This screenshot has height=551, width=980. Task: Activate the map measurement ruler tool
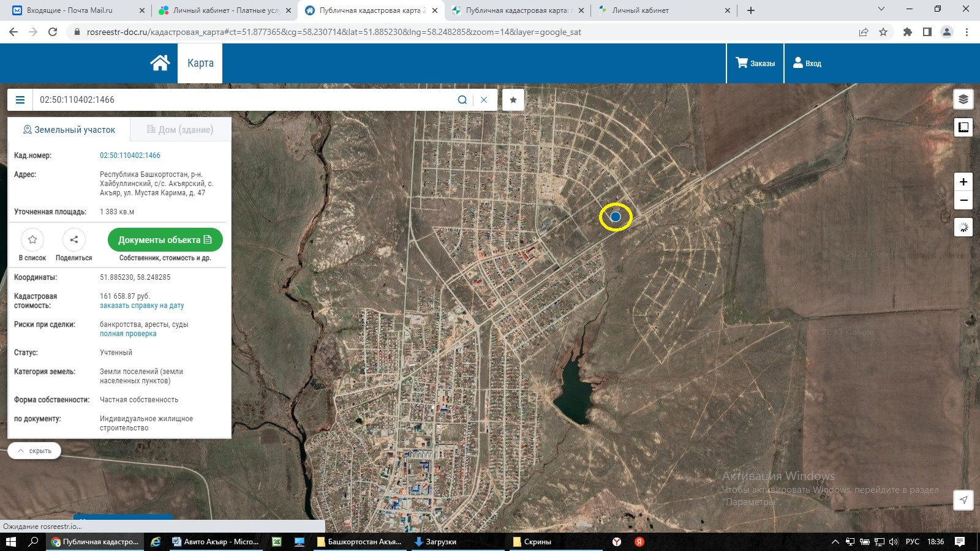click(963, 127)
